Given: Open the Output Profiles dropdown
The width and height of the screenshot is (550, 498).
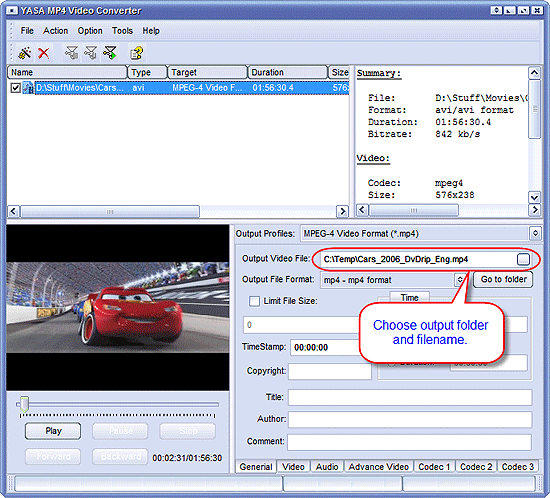Looking at the screenshot, I should point(535,233).
